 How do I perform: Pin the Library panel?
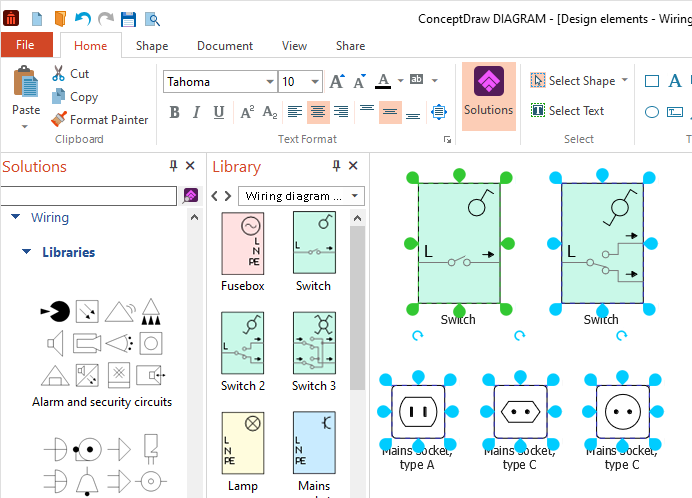[x=336, y=166]
